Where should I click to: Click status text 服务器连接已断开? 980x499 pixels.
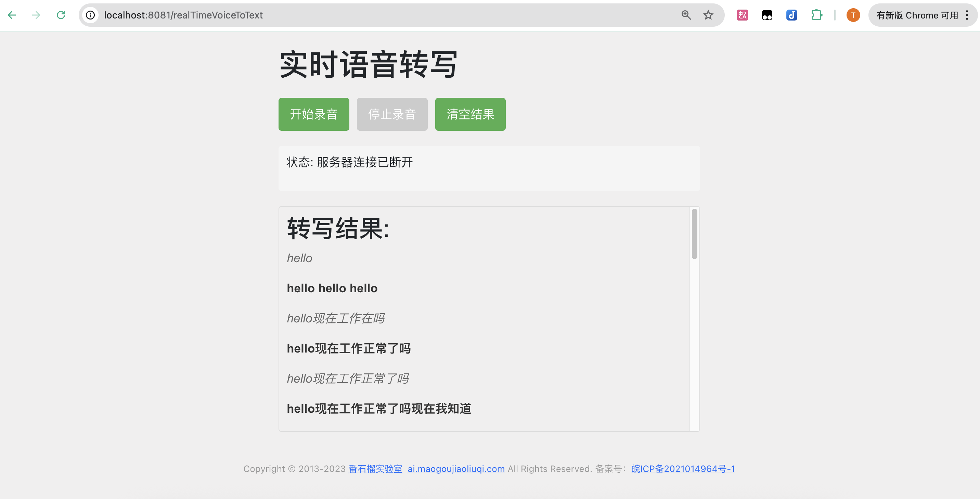(364, 162)
